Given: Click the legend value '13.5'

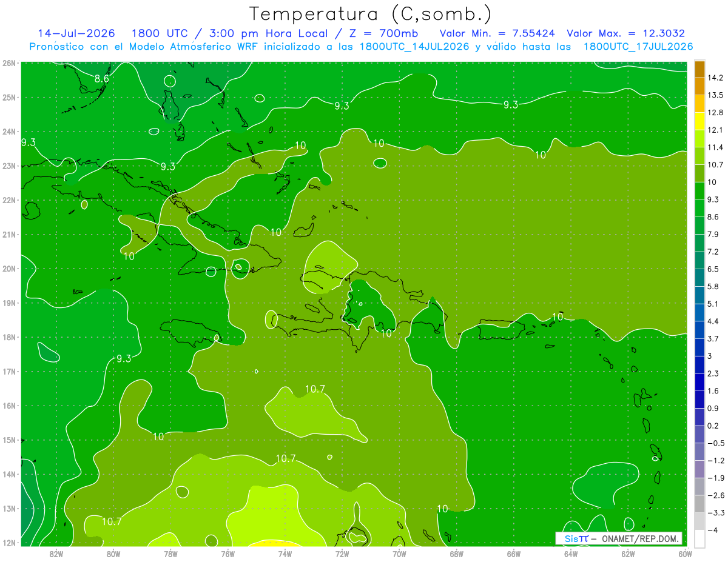Looking at the screenshot, I should (715, 95).
